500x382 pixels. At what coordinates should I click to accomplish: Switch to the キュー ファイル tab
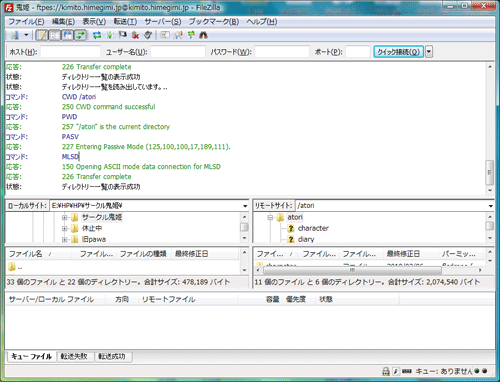coord(32,356)
